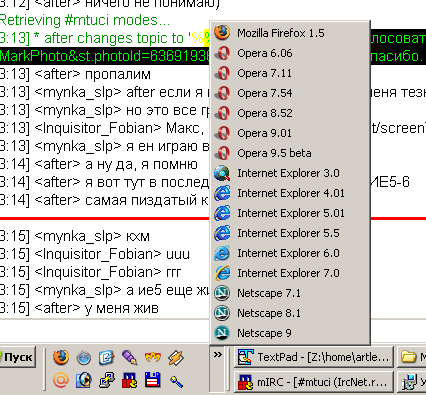Select Opera 7.11 in the browser list
The height and width of the screenshot is (395, 426).
(x=290, y=73)
